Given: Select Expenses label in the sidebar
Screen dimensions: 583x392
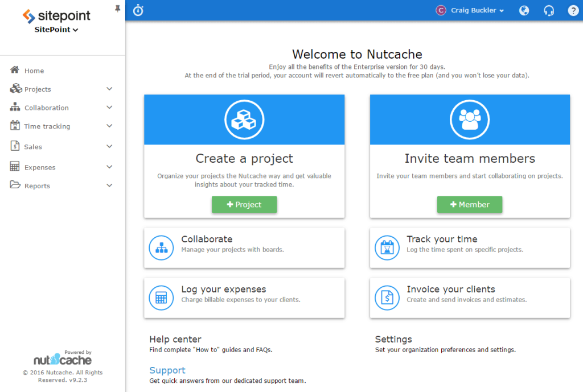Looking at the screenshot, I should pyautogui.click(x=40, y=167).
